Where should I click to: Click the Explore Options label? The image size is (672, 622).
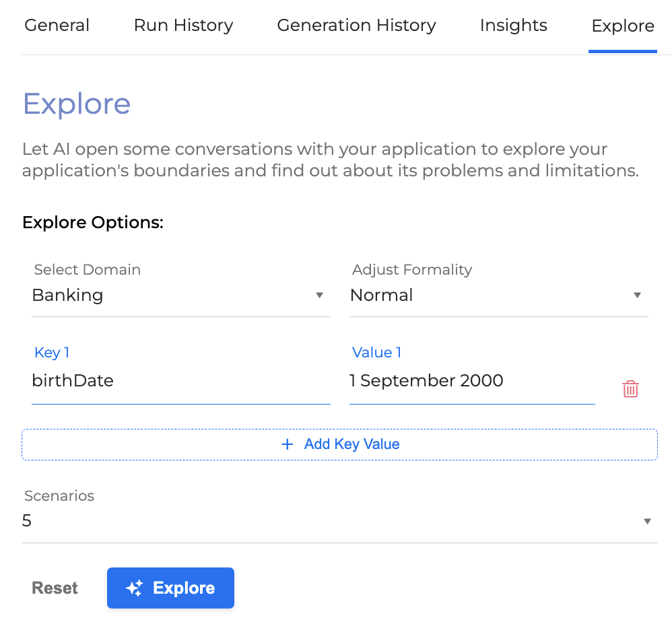93,222
